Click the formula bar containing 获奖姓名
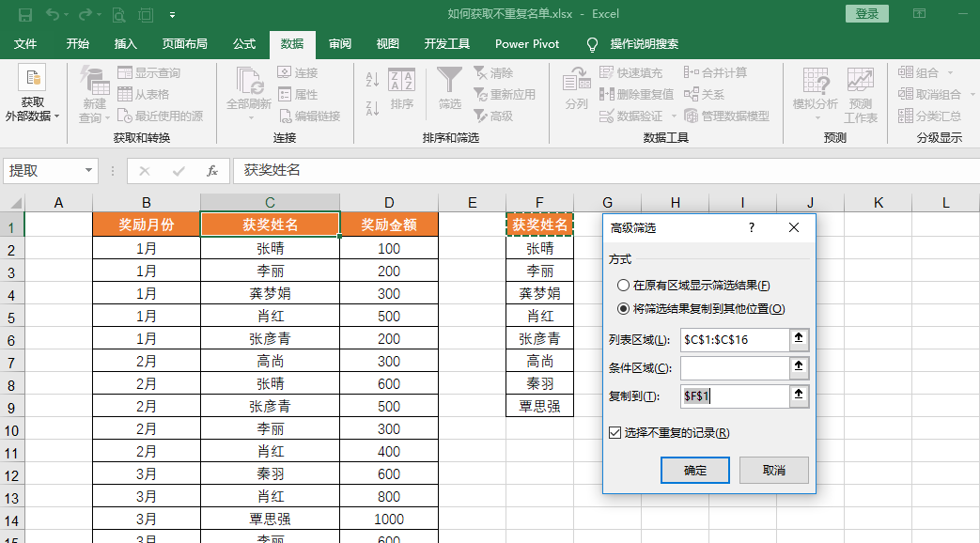The image size is (980, 543). (x=605, y=171)
